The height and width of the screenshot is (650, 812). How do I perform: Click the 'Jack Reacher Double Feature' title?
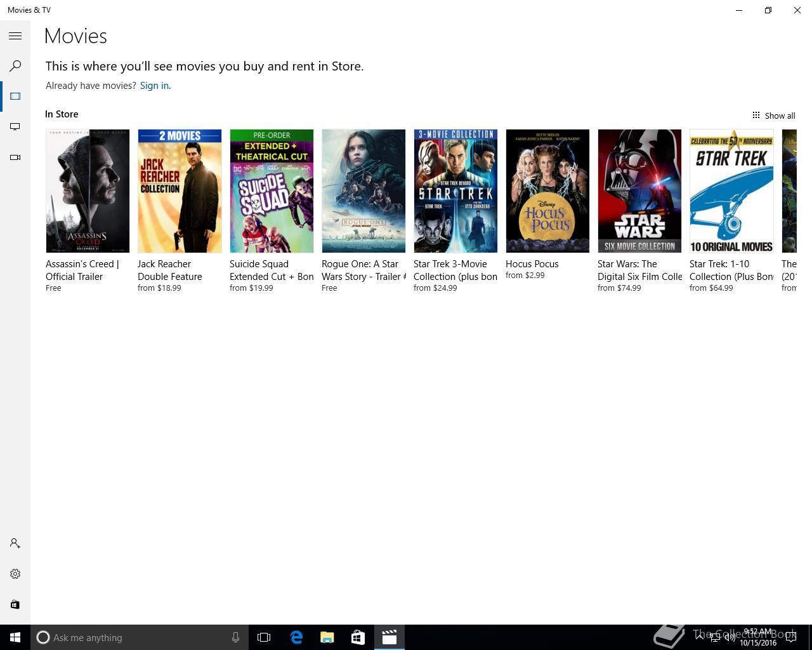(x=170, y=270)
